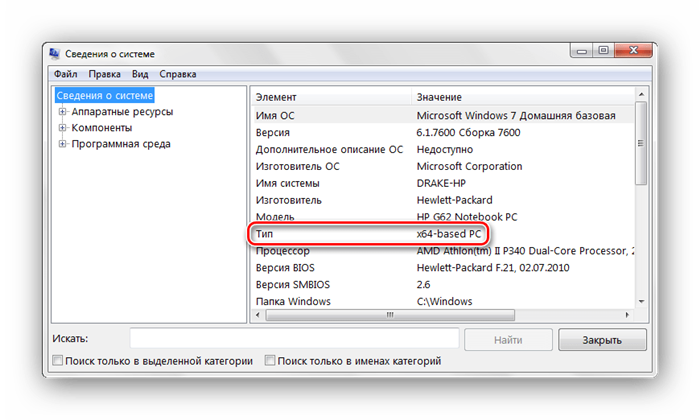Click the vertical scrollbar thumb
Image resolution: width=700 pixels, height=420 pixels.
642,143
